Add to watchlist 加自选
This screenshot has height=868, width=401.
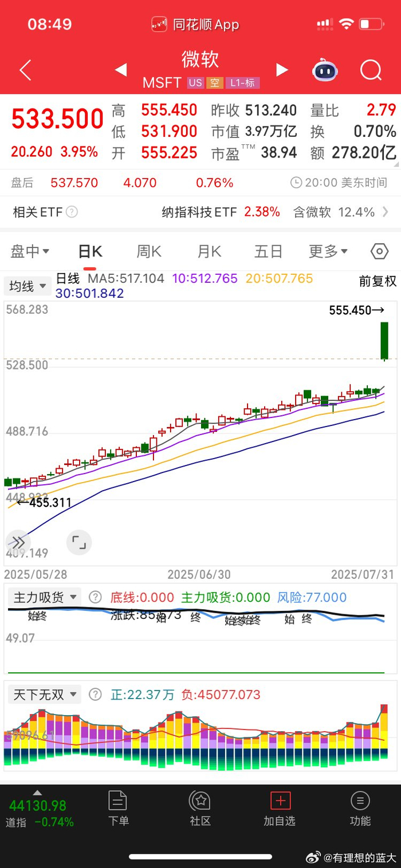click(x=280, y=808)
